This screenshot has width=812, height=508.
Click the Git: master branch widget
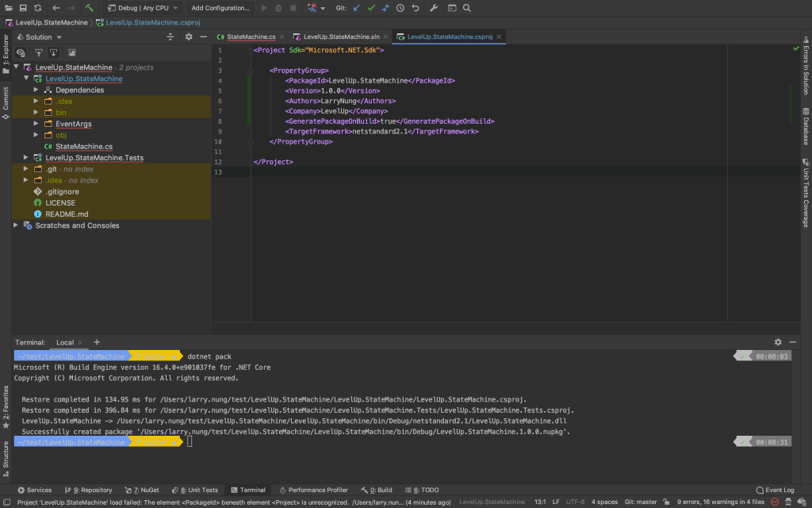(x=641, y=502)
